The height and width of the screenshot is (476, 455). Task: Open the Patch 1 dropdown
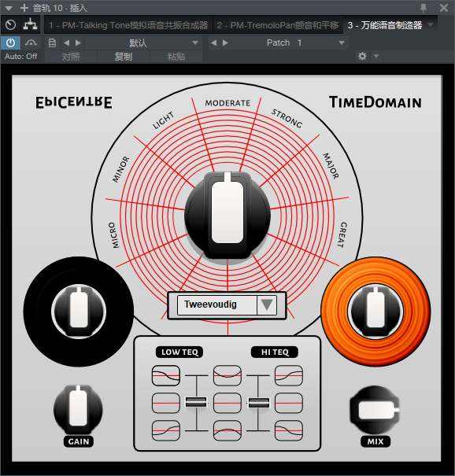pyautogui.click(x=342, y=42)
